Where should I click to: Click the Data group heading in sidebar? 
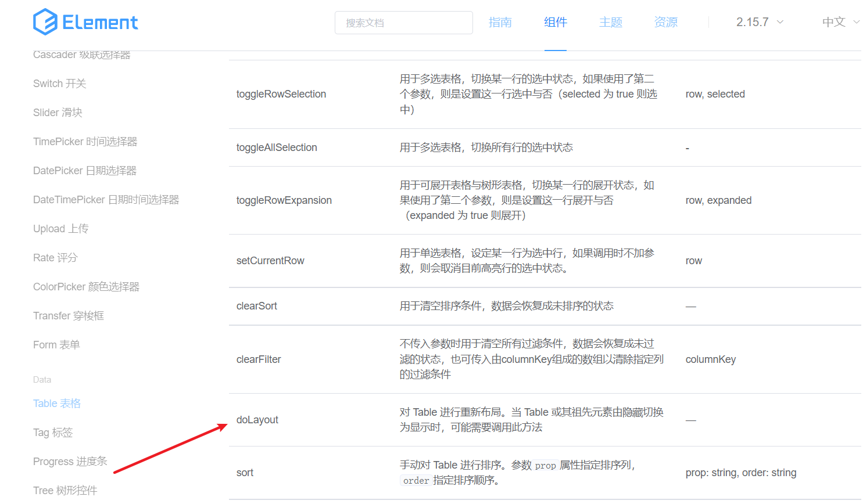(x=42, y=380)
